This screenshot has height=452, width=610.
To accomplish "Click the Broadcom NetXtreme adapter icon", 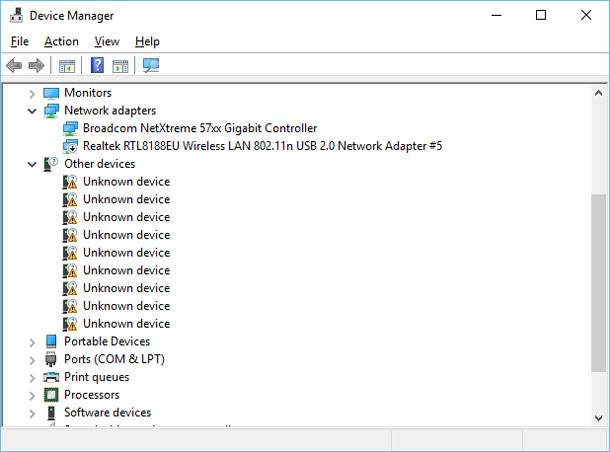I will pos(70,128).
